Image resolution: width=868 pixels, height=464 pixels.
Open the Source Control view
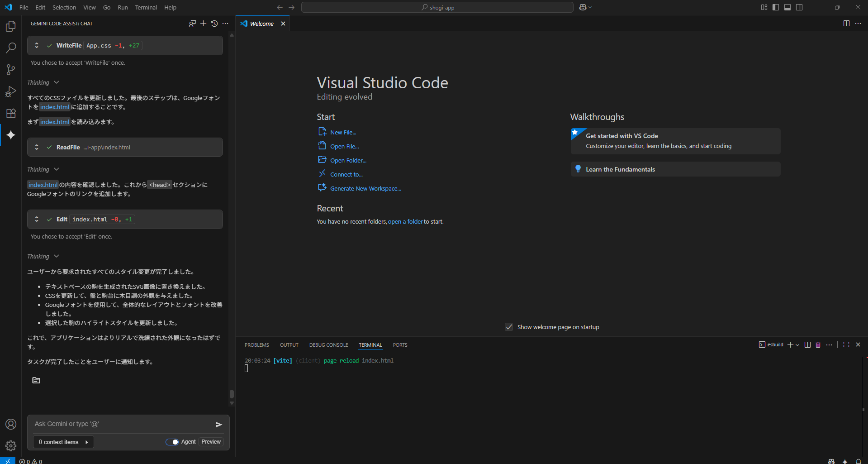[x=11, y=70]
